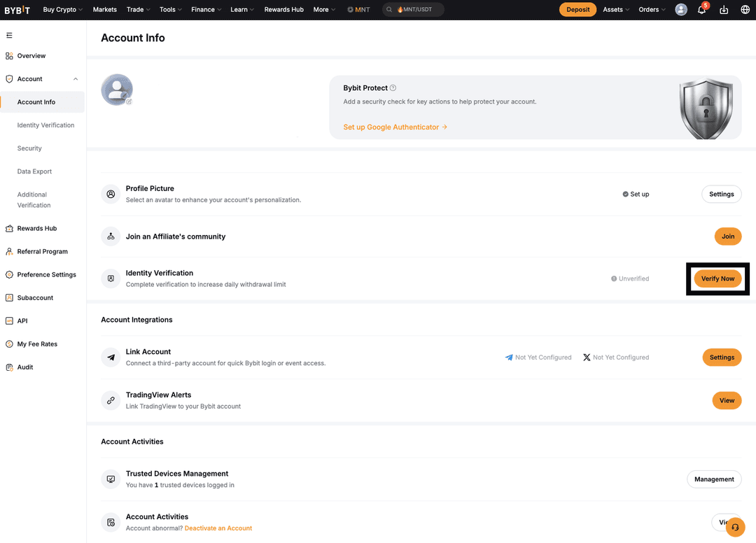This screenshot has height=543, width=756.
Task: Click the search magnifier icon
Action: [x=389, y=10]
